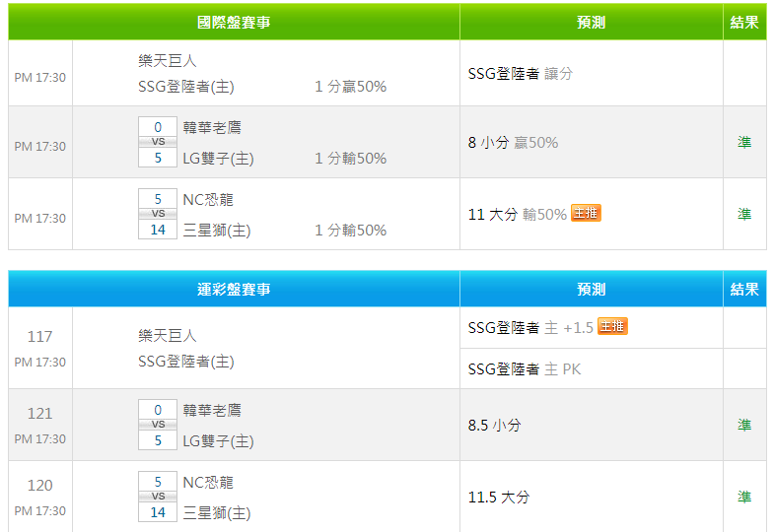Click the 主推 badge beside 11 大分
The width and height of the screenshot is (774, 532).
click(586, 214)
